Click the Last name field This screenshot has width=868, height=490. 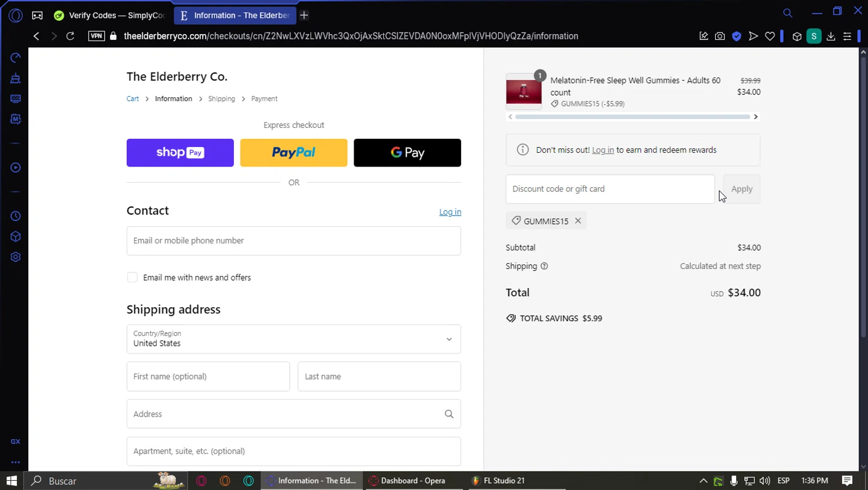(x=380, y=377)
